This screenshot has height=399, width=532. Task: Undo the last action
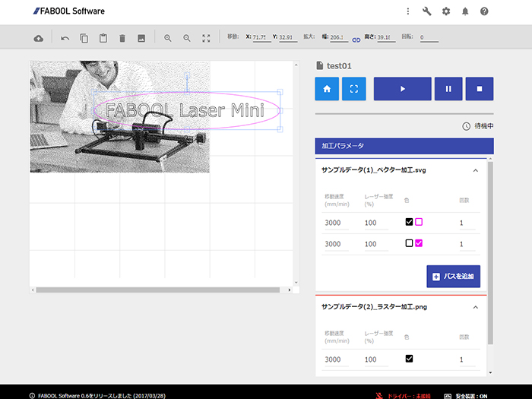(65, 38)
